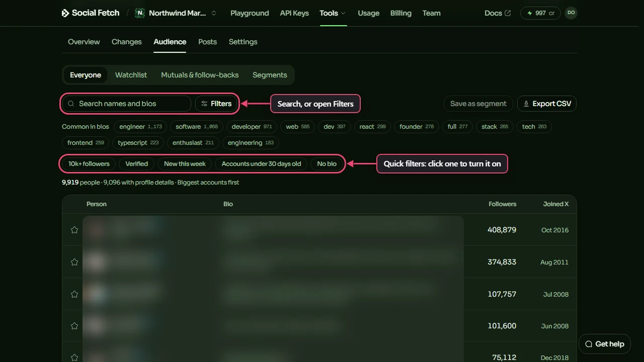Click the Search names and bios field
The height and width of the screenshot is (362, 644).
point(126,104)
